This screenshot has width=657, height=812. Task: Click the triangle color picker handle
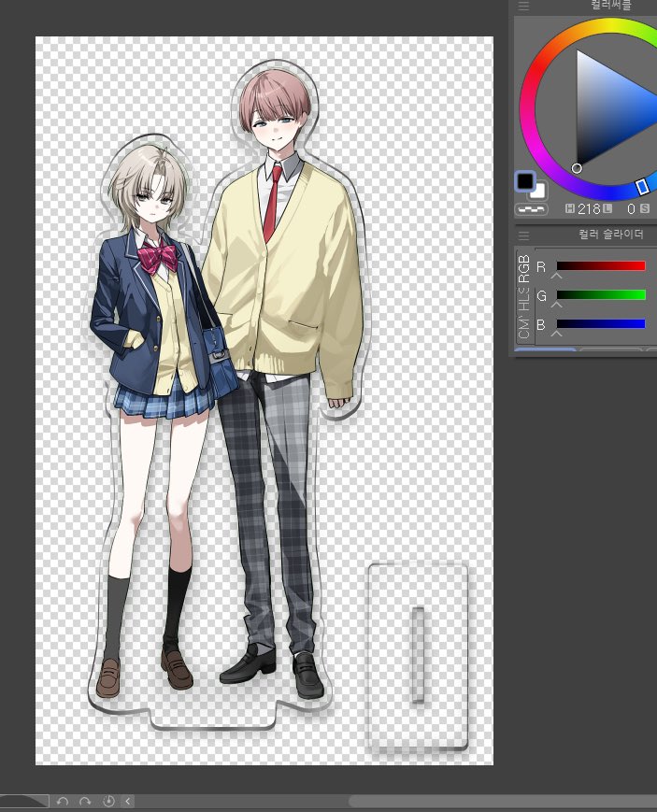577,168
